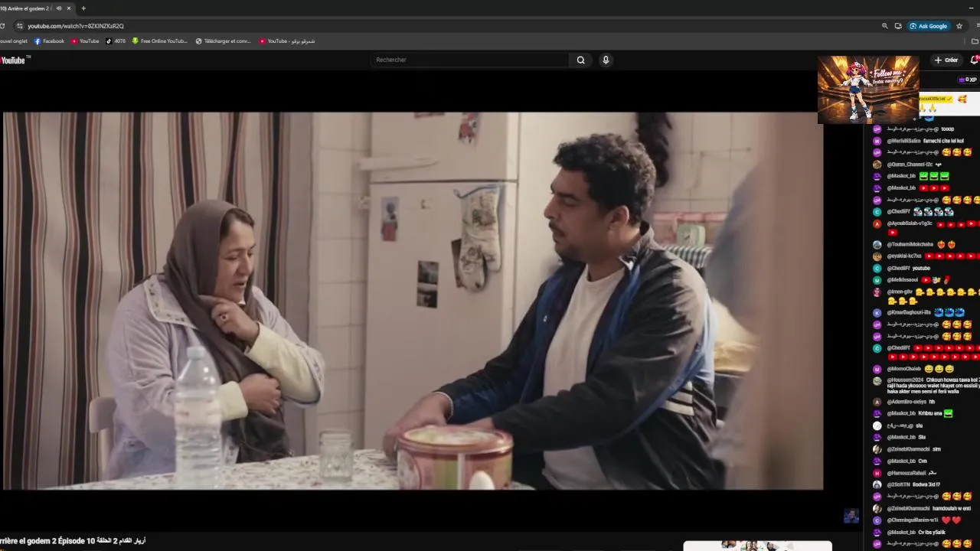
Task: Click the Créer button
Action: tap(946, 60)
